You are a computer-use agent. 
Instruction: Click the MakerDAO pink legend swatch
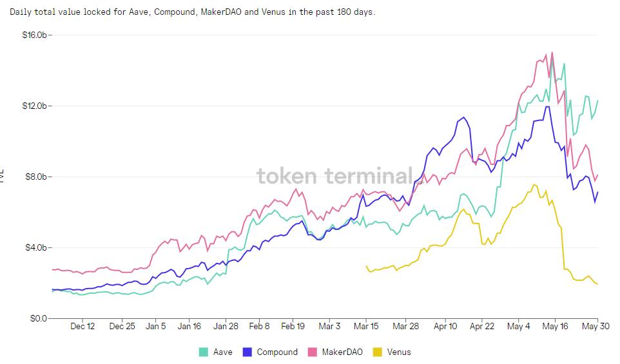[x=313, y=352]
